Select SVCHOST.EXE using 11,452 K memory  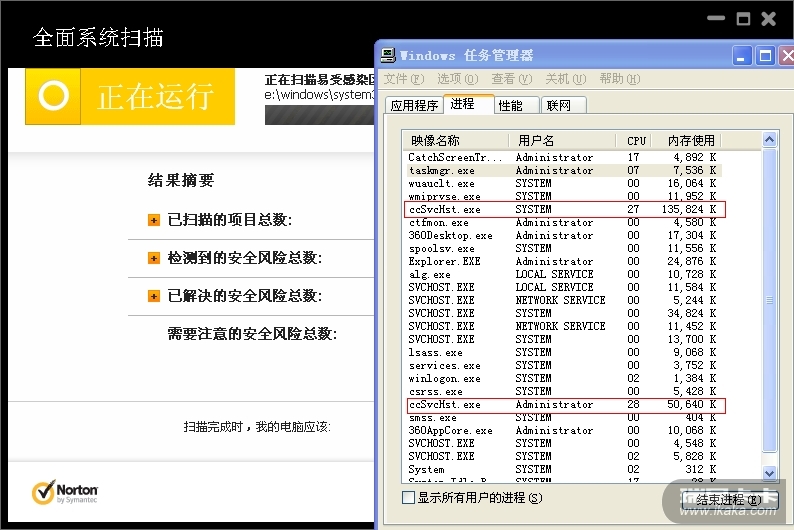pos(563,327)
